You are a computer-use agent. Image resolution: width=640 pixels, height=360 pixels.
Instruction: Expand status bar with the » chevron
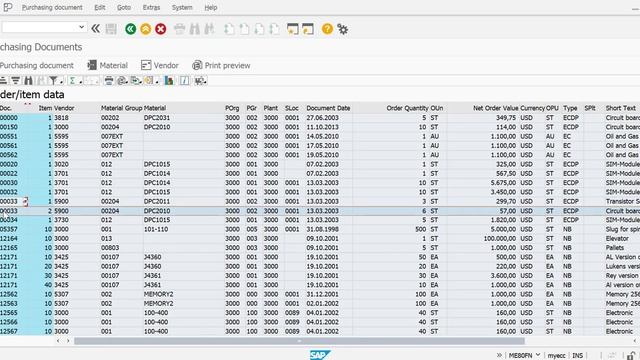pyautogui.click(x=499, y=355)
